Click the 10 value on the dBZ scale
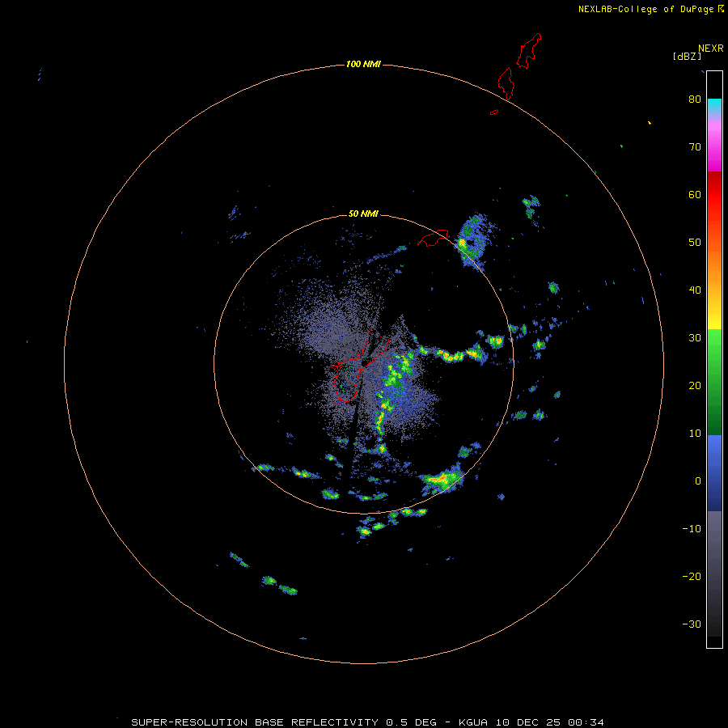This screenshot has height=728, width=728. pyautogui.click(x=695, y=434)
